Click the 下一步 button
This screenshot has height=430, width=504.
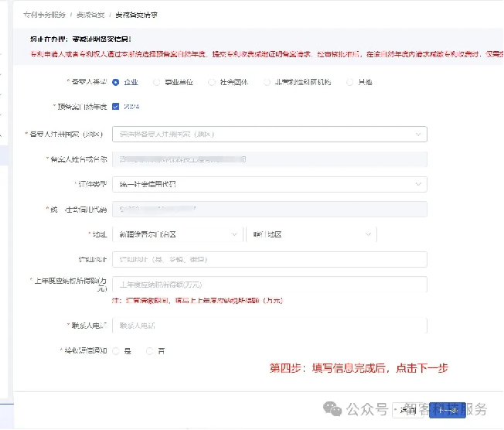pyautogui.click(x=448, y=410)
